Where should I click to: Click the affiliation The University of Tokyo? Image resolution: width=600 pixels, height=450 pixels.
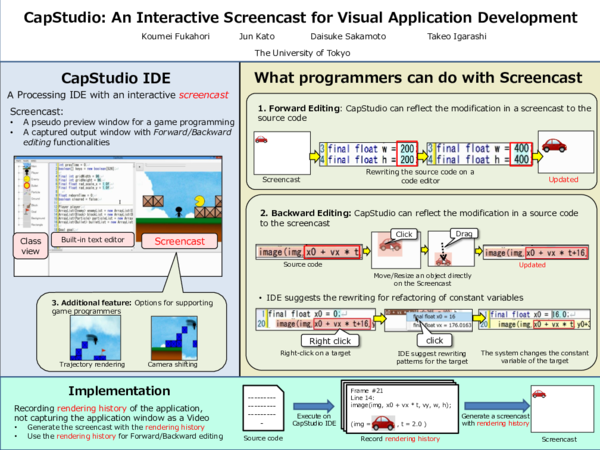point(302,53)
